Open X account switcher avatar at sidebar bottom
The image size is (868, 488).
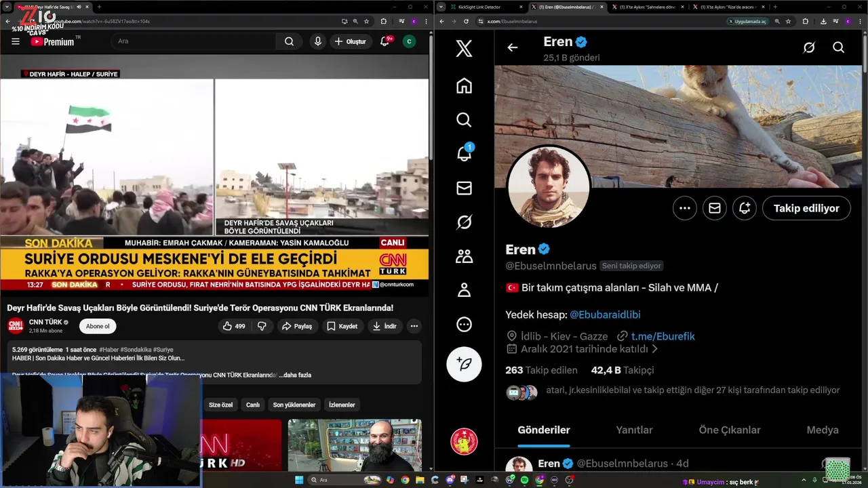[x=464, y=441]
